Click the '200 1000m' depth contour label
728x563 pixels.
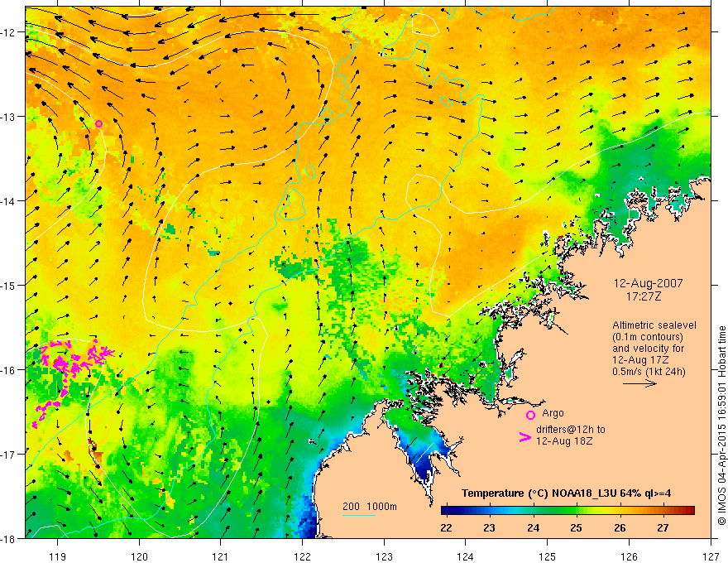(370, 507)
